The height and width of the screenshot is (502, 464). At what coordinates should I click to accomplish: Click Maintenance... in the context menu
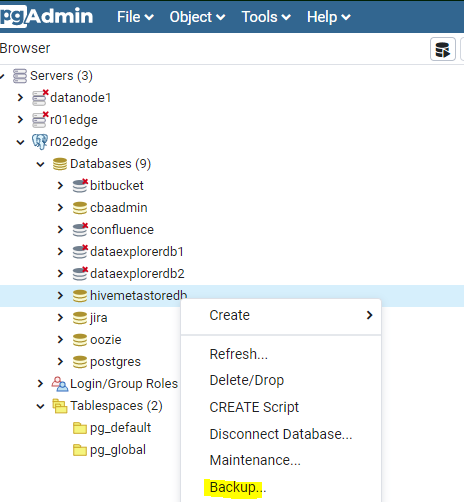(255, 460)
